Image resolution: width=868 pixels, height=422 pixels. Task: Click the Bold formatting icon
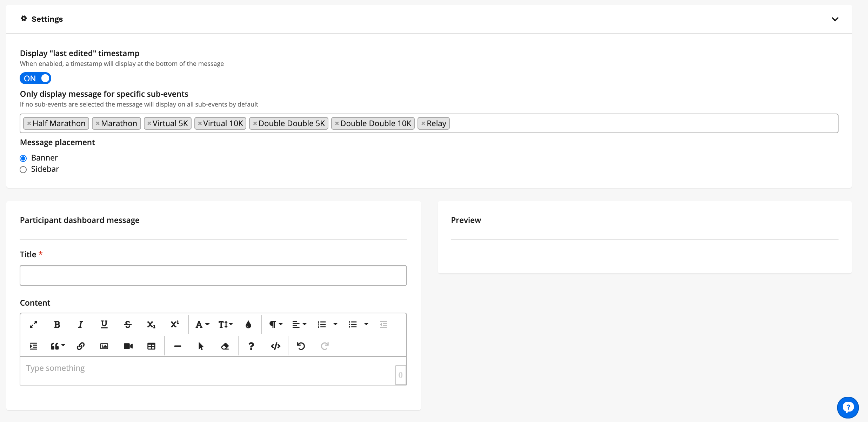point(57,325)
